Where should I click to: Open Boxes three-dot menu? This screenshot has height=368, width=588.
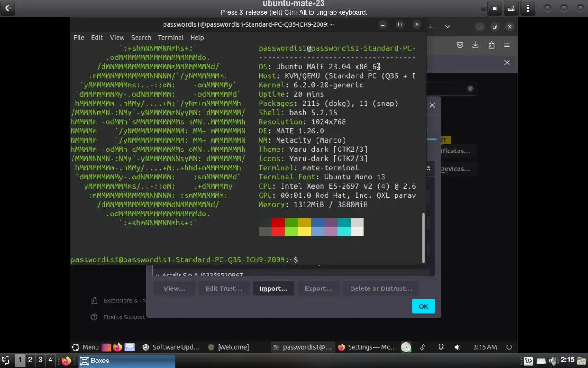point(528,8)
